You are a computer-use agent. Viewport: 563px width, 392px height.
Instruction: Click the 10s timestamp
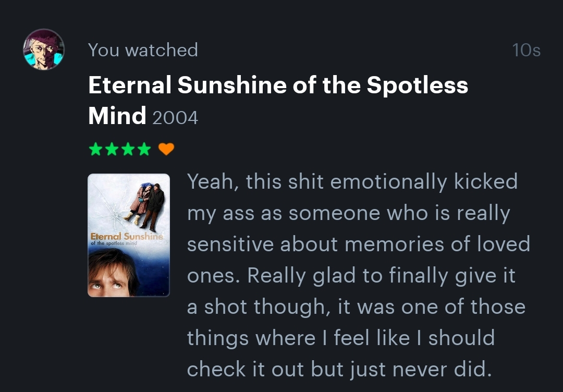point(526,50)
